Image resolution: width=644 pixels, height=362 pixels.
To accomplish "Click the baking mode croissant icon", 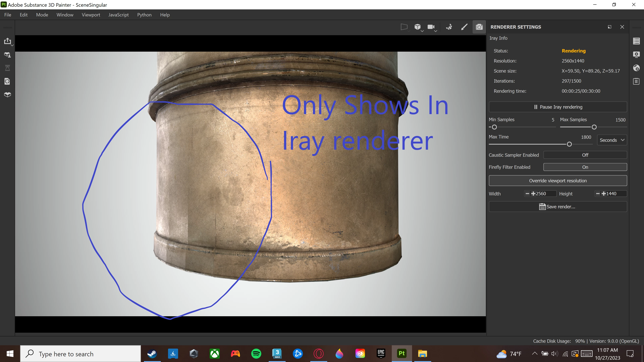I will 449,27.
